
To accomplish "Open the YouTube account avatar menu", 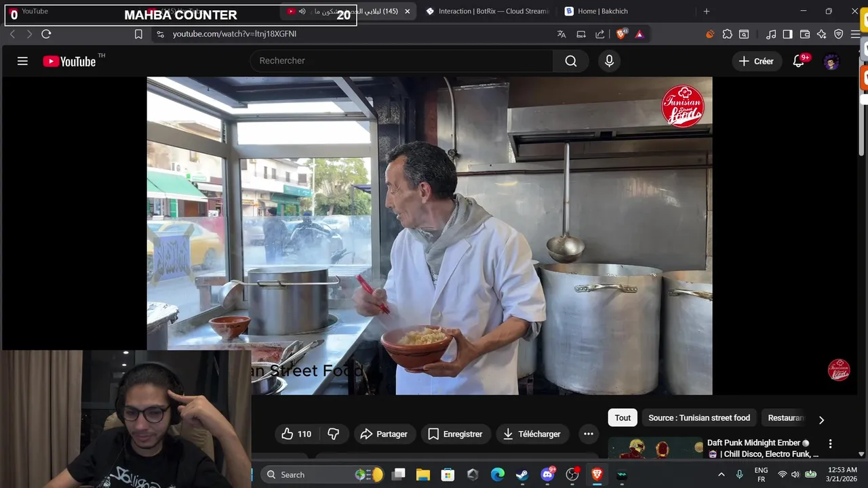I will coord(831,62).
